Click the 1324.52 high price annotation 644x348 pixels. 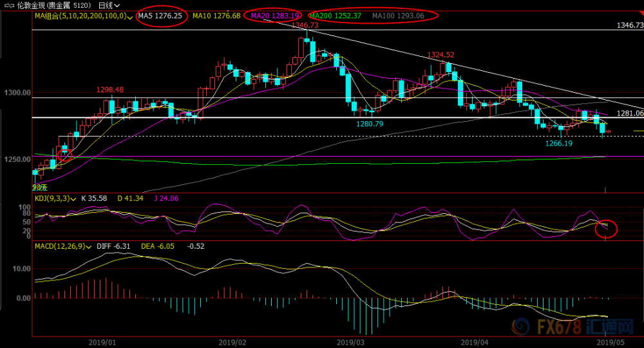point(440,55)
